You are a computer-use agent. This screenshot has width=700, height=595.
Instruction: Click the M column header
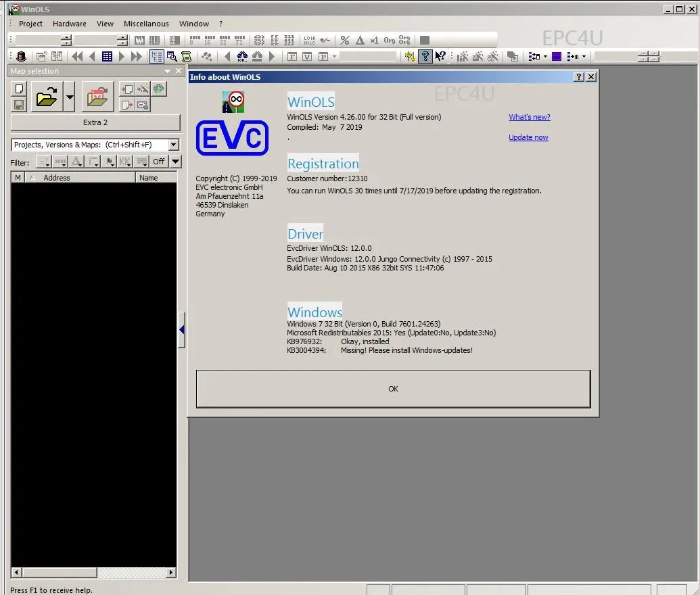(x=18, y=178)
